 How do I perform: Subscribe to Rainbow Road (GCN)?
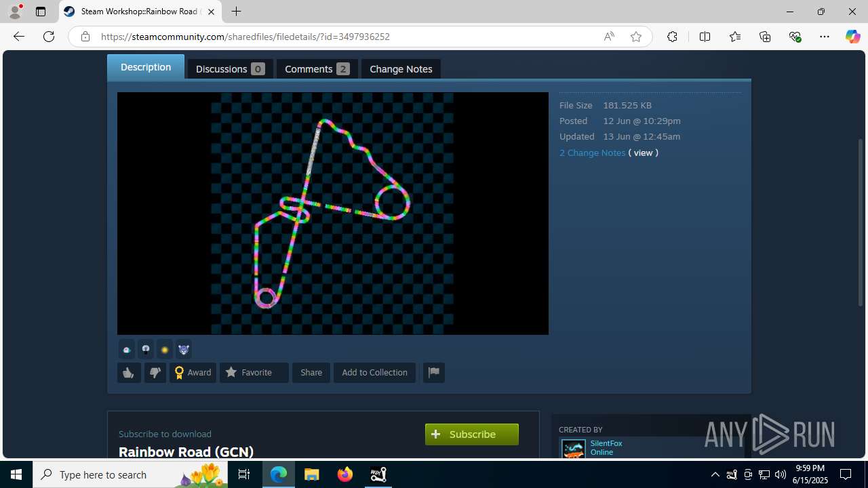point(472,434)
